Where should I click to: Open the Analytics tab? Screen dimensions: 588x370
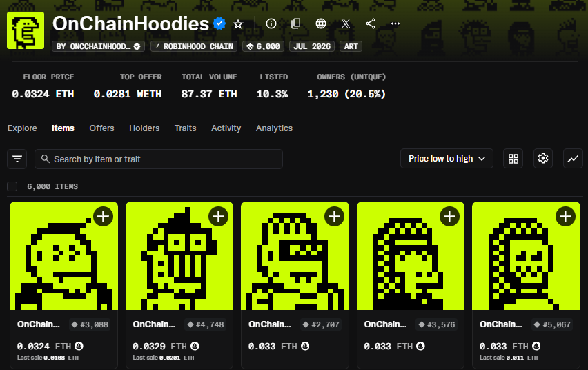click(x=274, y=128)
